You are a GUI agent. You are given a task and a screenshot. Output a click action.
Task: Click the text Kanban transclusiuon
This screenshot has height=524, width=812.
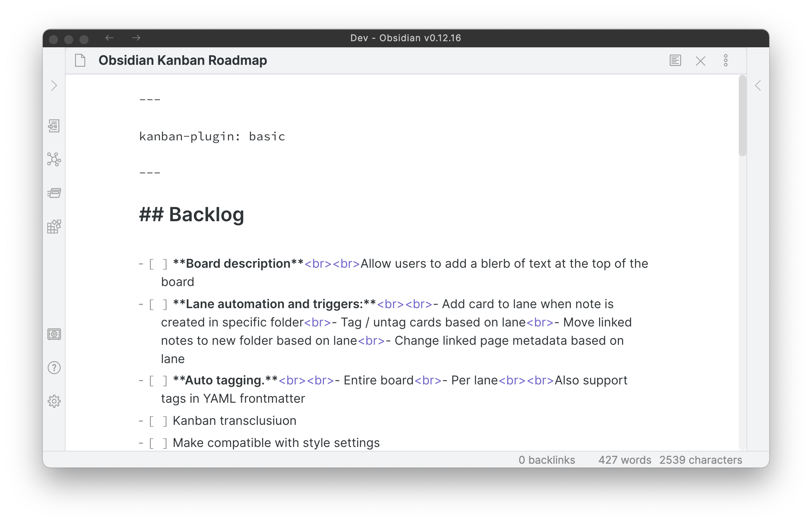tap(235, 421)
